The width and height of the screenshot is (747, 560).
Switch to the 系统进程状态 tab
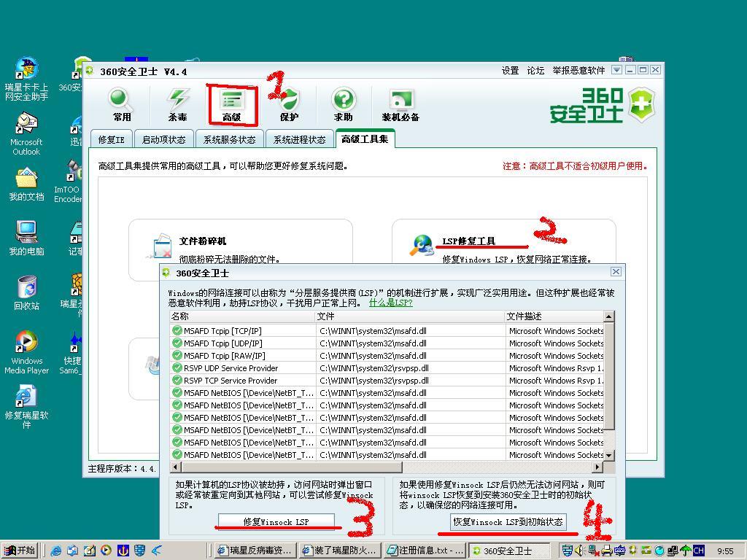[299, 139]
